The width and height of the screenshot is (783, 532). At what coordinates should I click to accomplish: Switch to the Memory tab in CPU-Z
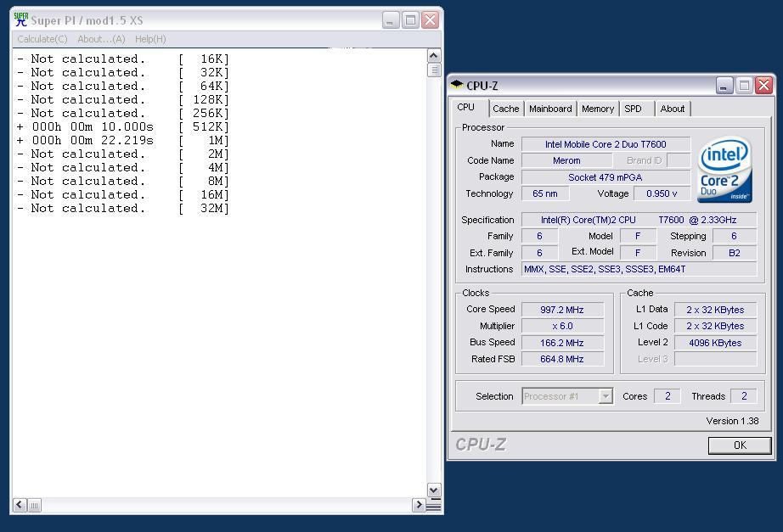598,109
